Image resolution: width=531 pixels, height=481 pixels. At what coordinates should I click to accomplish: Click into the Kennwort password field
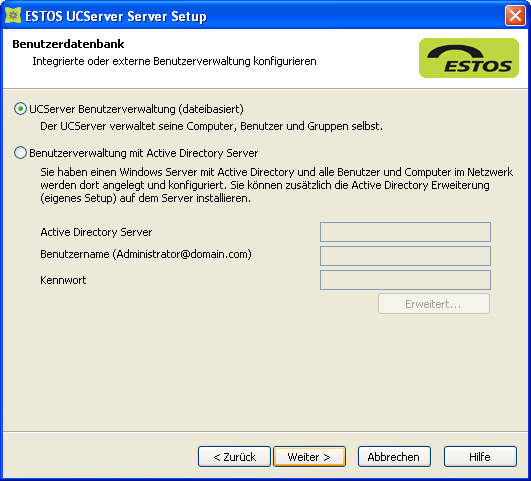[x=405, y=280]
